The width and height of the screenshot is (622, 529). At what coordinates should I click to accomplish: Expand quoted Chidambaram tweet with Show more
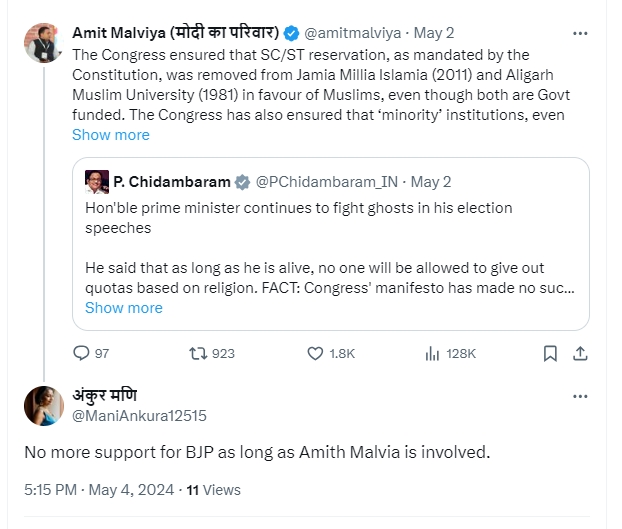[124, 308]
